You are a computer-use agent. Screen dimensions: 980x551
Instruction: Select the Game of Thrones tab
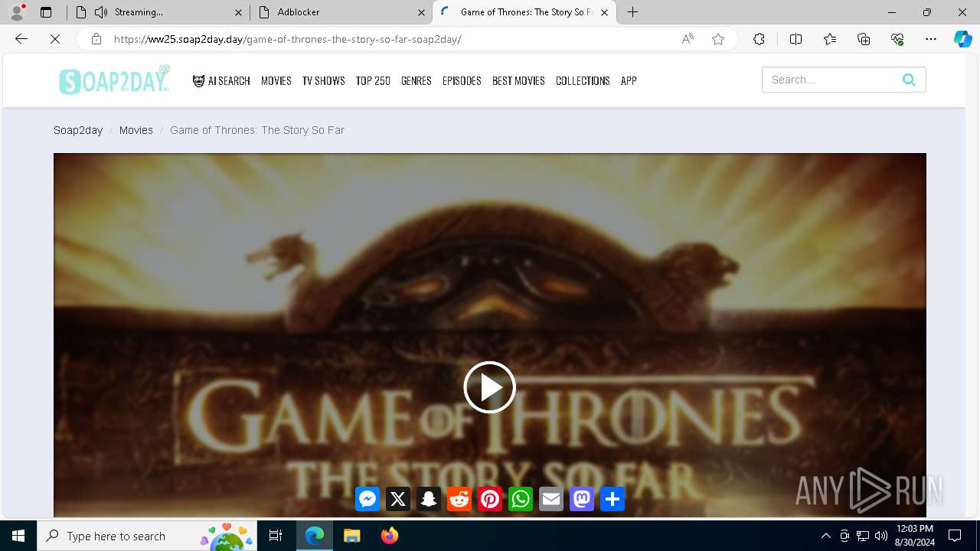524,12
